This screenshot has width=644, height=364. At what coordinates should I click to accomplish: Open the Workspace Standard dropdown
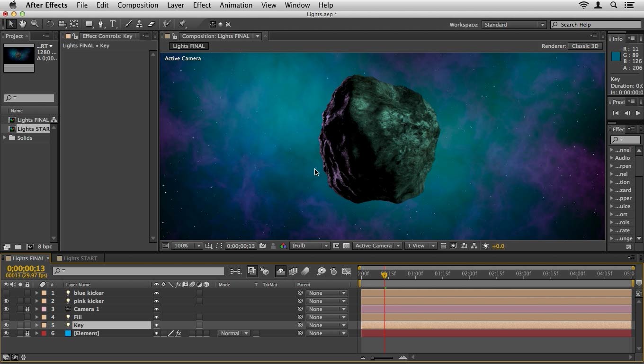514,25
